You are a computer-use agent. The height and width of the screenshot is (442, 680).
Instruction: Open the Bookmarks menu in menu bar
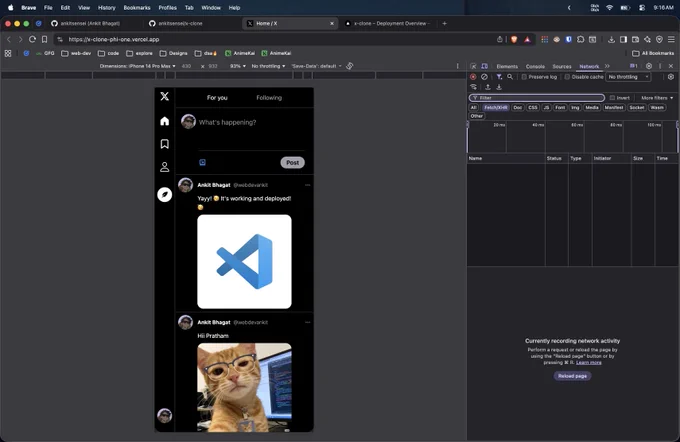pos(137,8)
